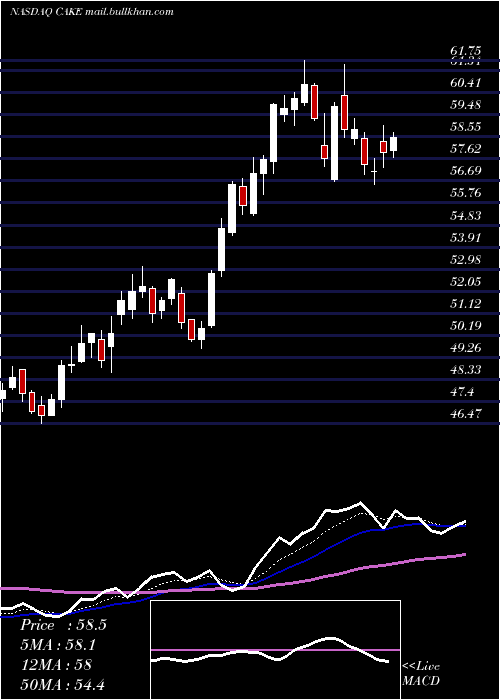Select the 58.55 price axis label
This screenshot has height=700, width=500.
tap(466, 127)
